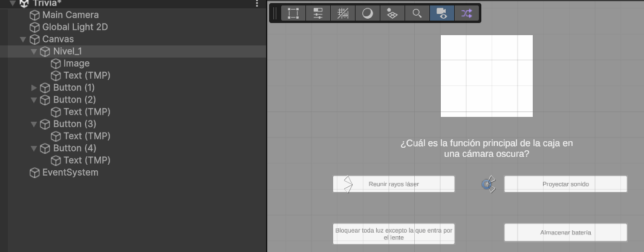Click the cube icon beside Main Camera
The width and height of the screenshot is (644, 252).
34,15
